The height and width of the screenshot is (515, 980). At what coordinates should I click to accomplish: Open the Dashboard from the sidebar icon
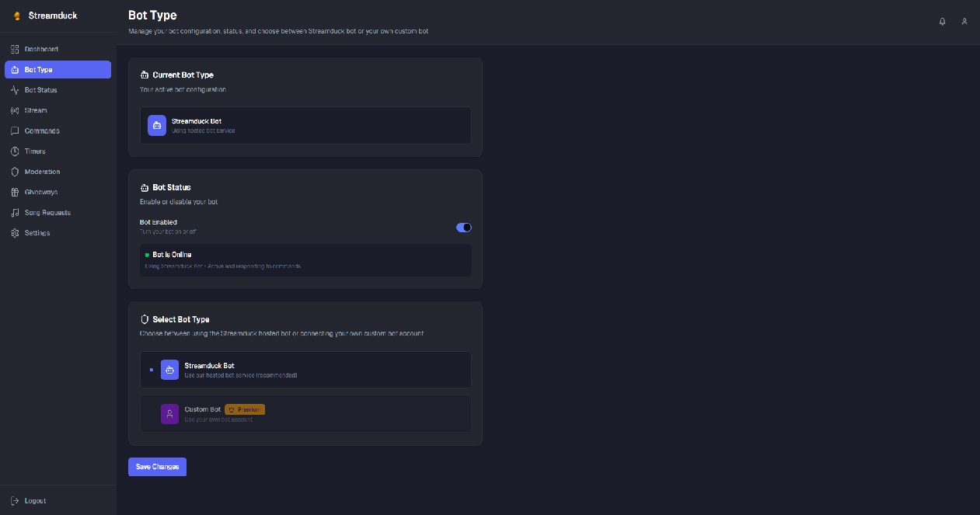coord(15,49)
